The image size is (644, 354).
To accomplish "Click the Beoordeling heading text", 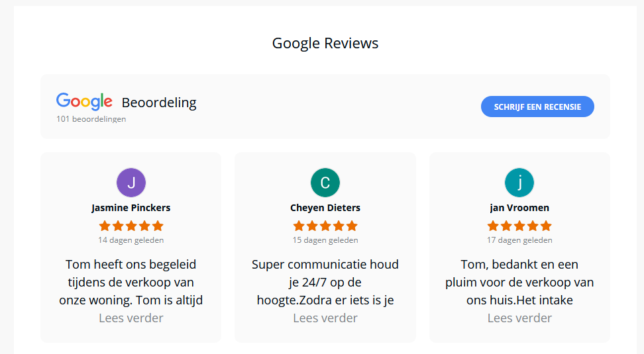I will pyautogui.click(x=159, y=103).
